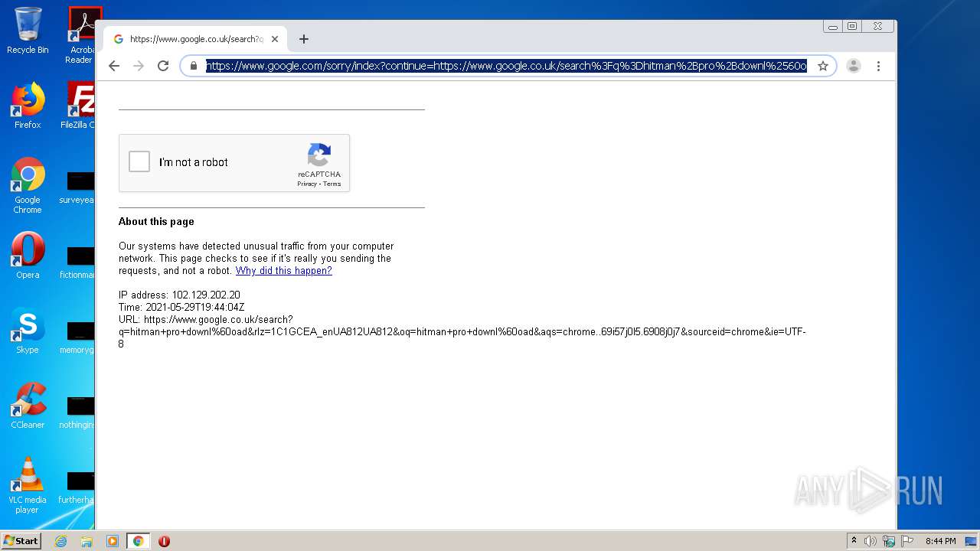The height and width of the screenshot is (551, 980).
Task: Check the I'm not a robot checkbox
Action: (139, 161)
